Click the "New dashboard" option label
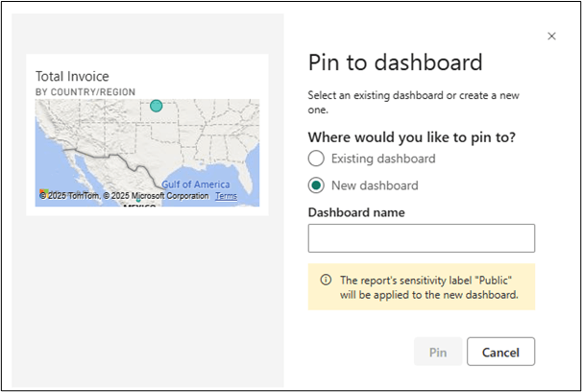582x392 pixels. click(374, 185)
